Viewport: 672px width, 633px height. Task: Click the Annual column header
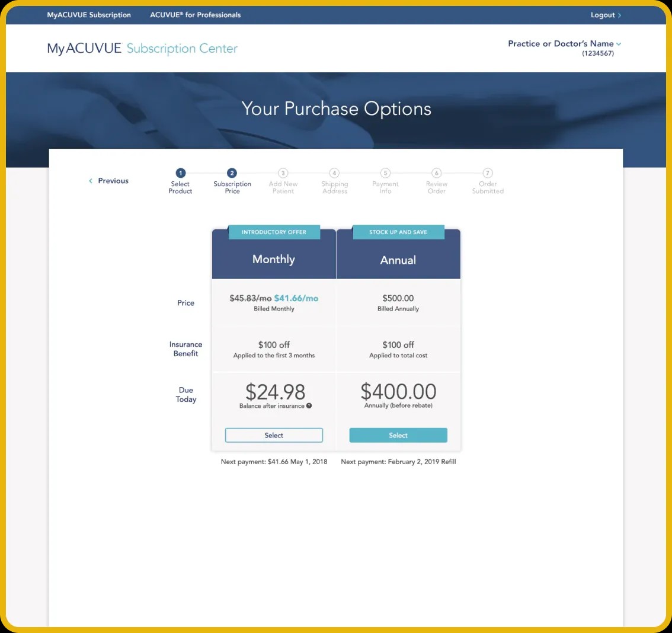398,260
